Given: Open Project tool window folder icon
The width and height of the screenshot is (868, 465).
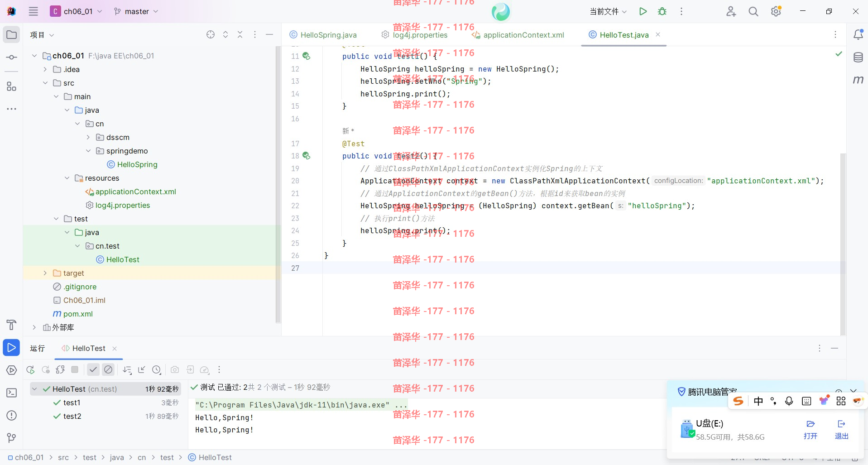Looking at the screenshot, I should [x=12, y=35].
